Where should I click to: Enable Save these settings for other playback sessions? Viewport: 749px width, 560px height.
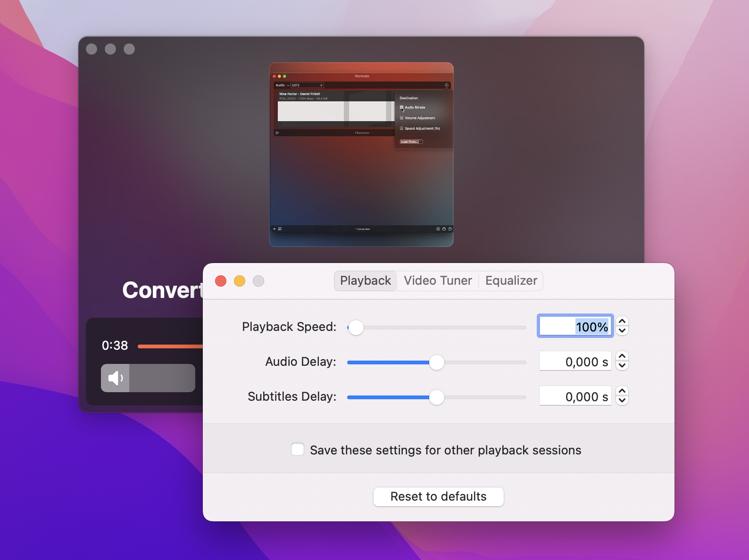(298, 450)
